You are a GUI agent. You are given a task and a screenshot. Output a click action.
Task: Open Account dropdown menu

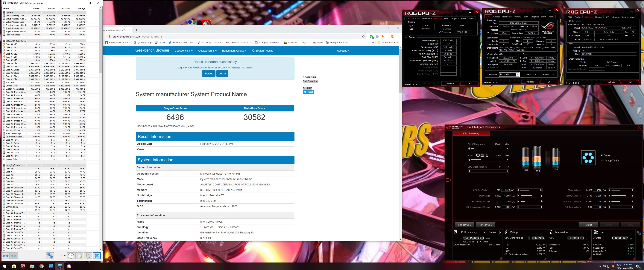click(x=343, y=51)
